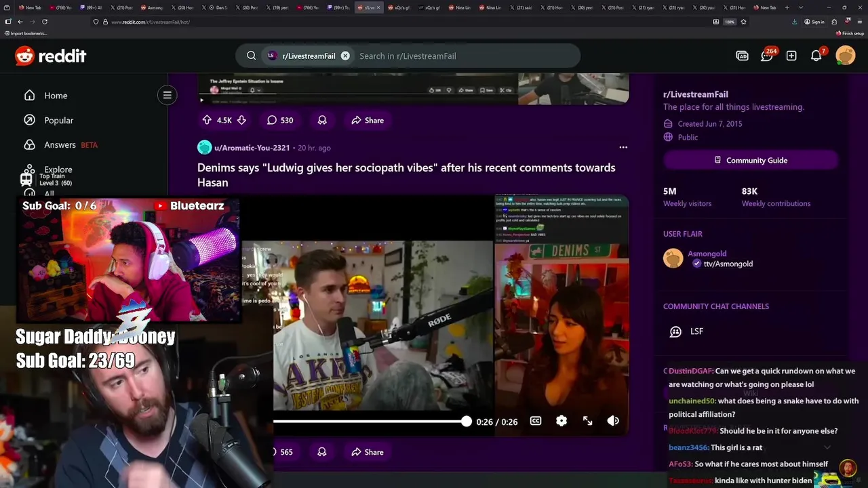Image resolution: width=868 pixels, height=488 pixels.
Task: Reload the page
Action: (45, 22)
